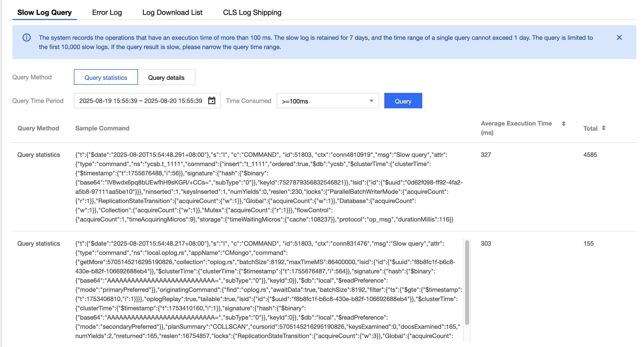Click the second sample command scrollbar
644x347 pixels.
pos(467,282)
